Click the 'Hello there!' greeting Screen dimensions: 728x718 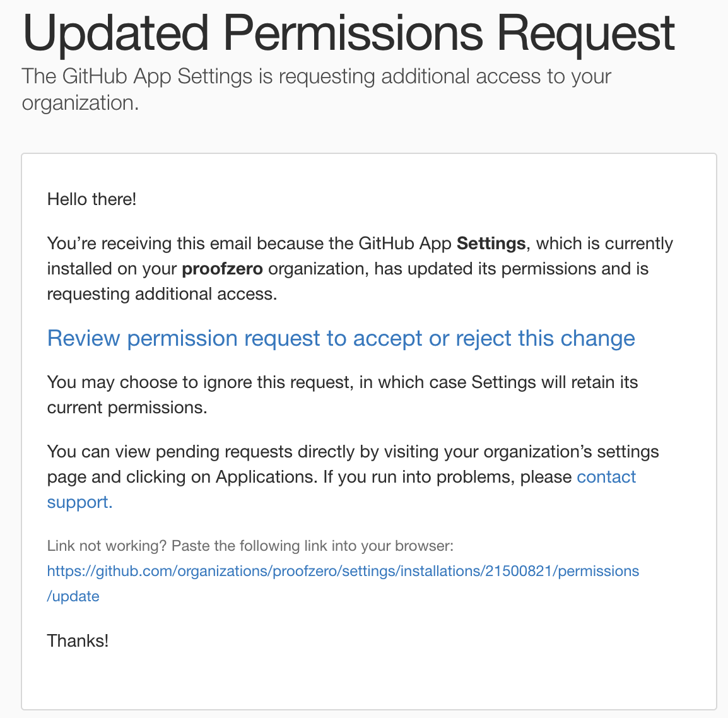[x=92, y=199]
